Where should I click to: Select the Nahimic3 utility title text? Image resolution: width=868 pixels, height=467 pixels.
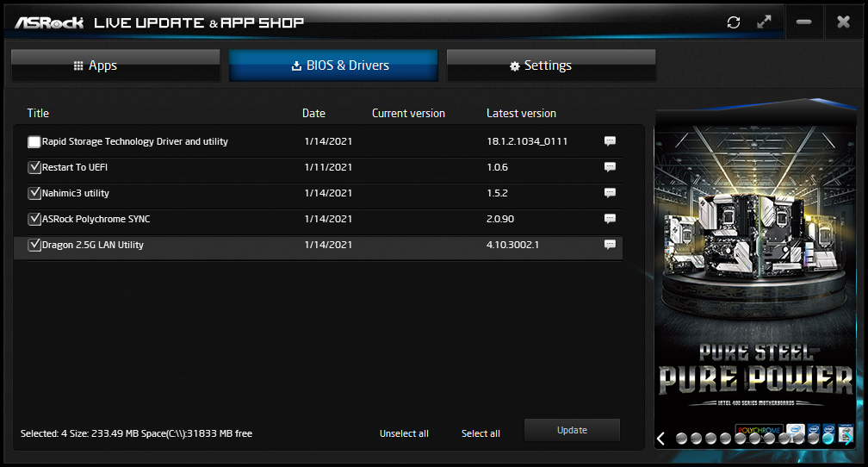(75, 193)
